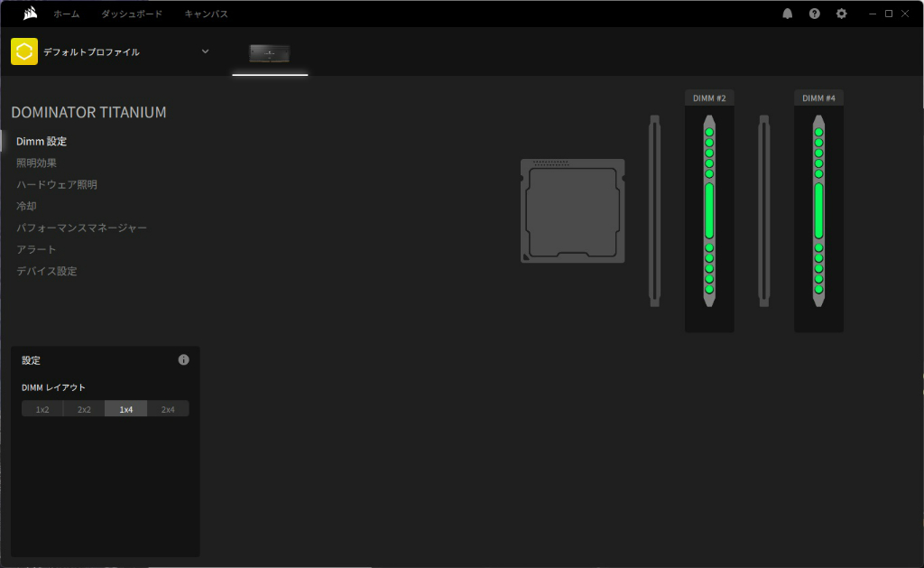Click the CPU socket graphic
This screenshot has width=924, height=568.
pos(572,210)
